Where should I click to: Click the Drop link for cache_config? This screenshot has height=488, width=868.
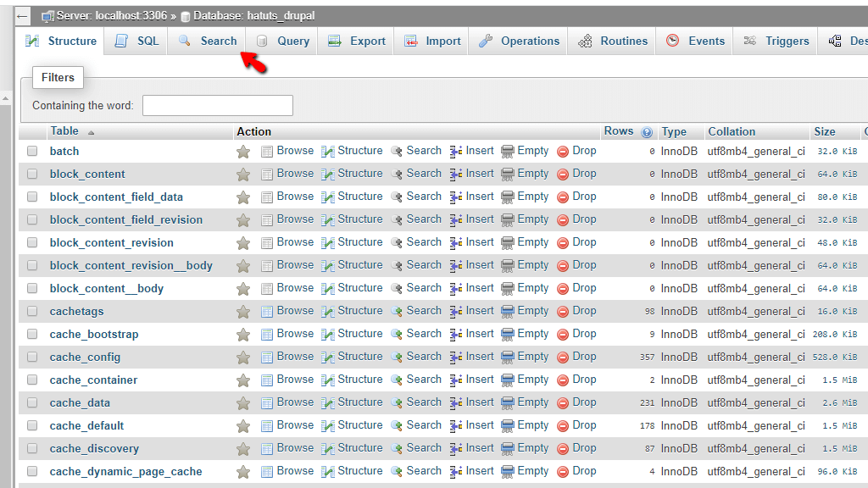[x=584, y=357]
